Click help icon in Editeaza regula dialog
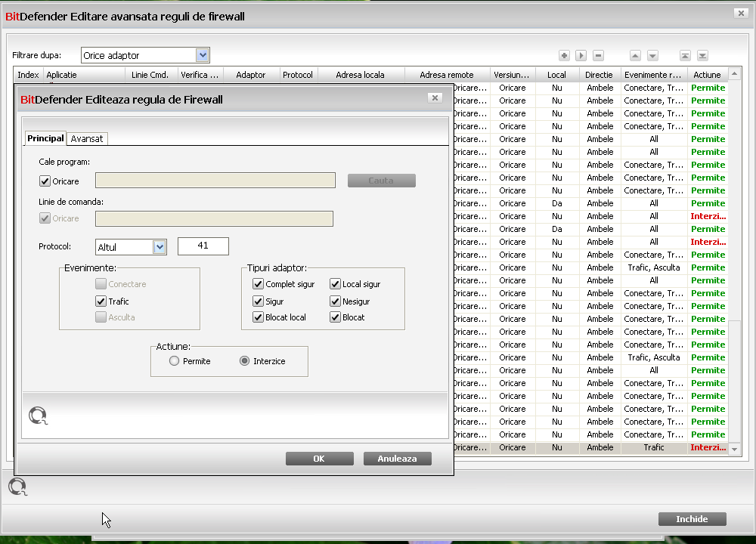Screen dimensions: 756x544 tap(38, 416)
